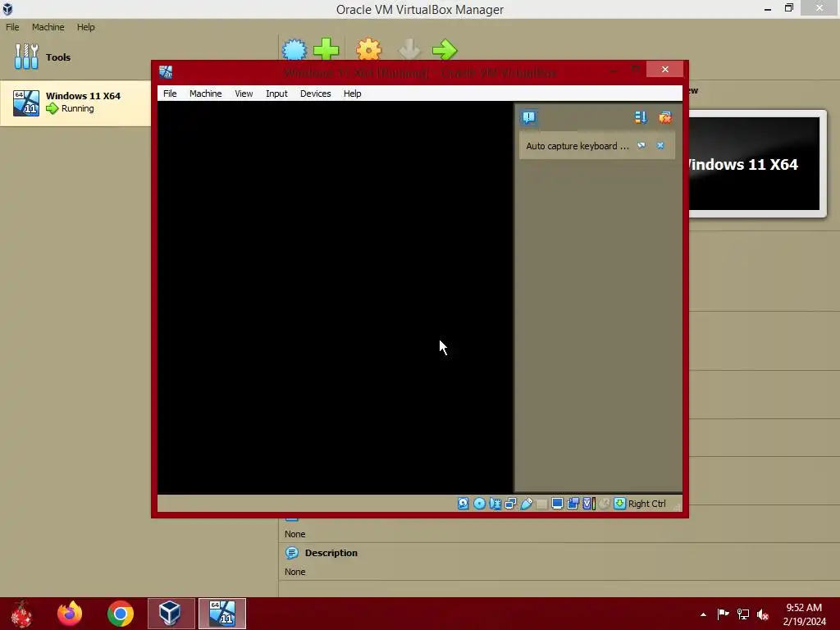Show hidden tray icons arrow
Viewport: 840px width, 630px height.
(x=703, y=614)
